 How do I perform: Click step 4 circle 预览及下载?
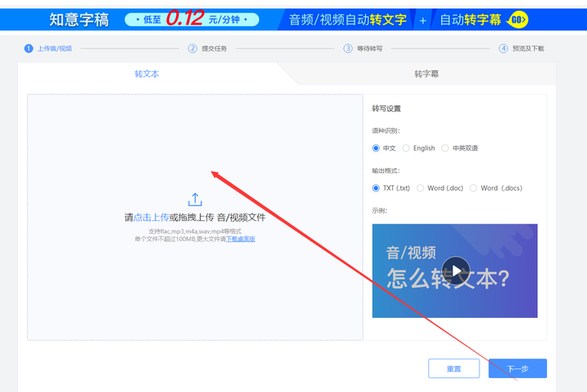click(503, 48)
